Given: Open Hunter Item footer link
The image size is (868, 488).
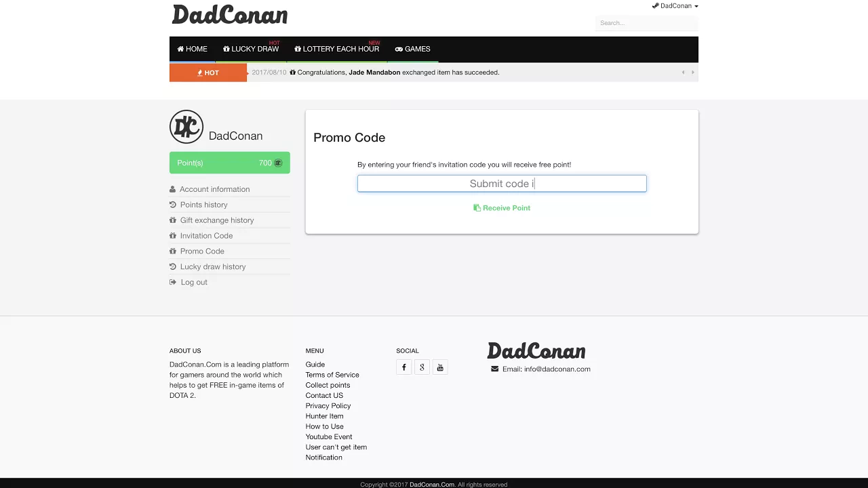Looking at the screenshot, I should tap(324, 416).
